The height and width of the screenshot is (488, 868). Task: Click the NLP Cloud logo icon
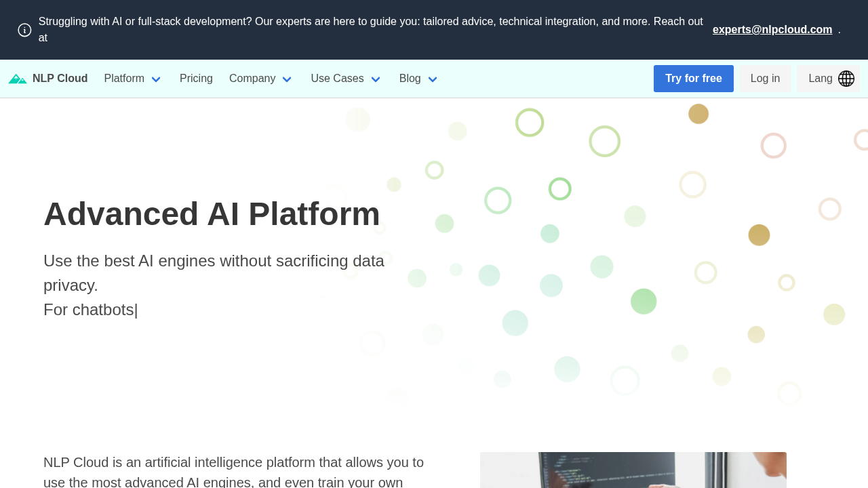pyautogui.click(x=18, y=79)
